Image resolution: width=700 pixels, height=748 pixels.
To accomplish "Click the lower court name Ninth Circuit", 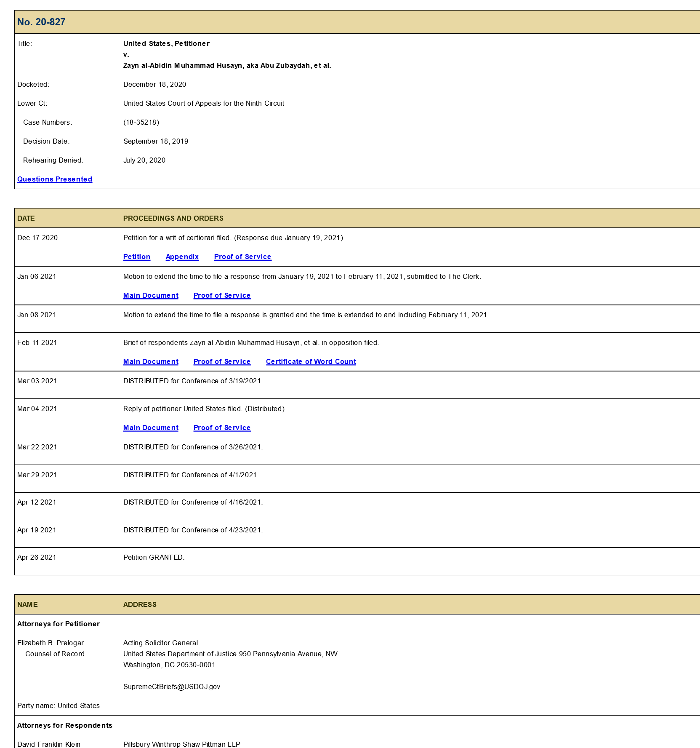I will (204, 103).
